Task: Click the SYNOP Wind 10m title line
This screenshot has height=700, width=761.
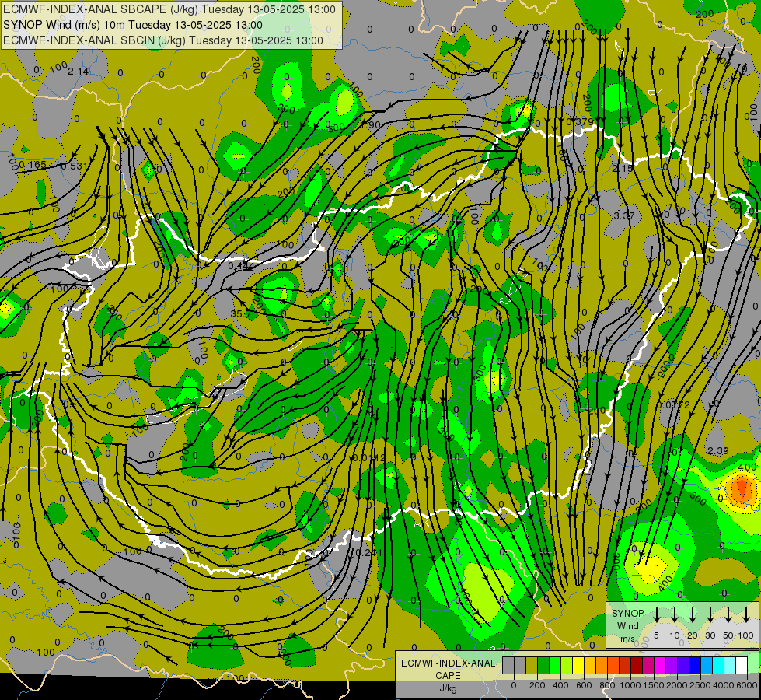Action: 132,25
